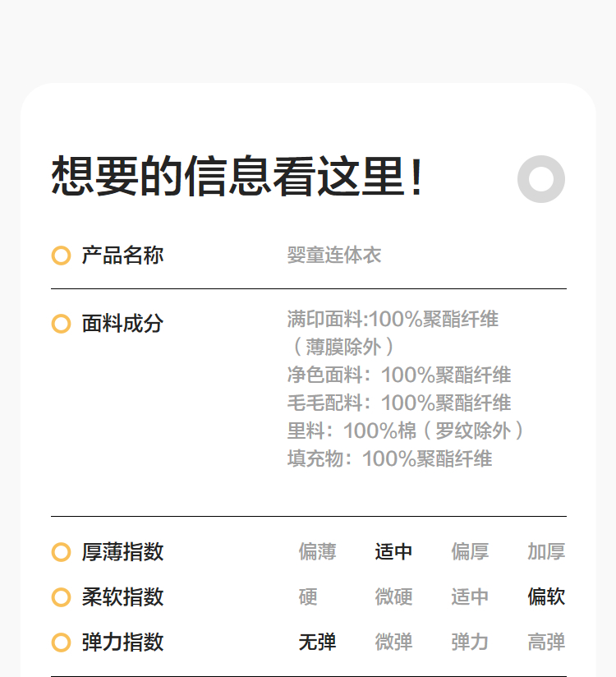
Task: Click the yellow circle beside 面料成分
Action: click(x=61, y=324)
